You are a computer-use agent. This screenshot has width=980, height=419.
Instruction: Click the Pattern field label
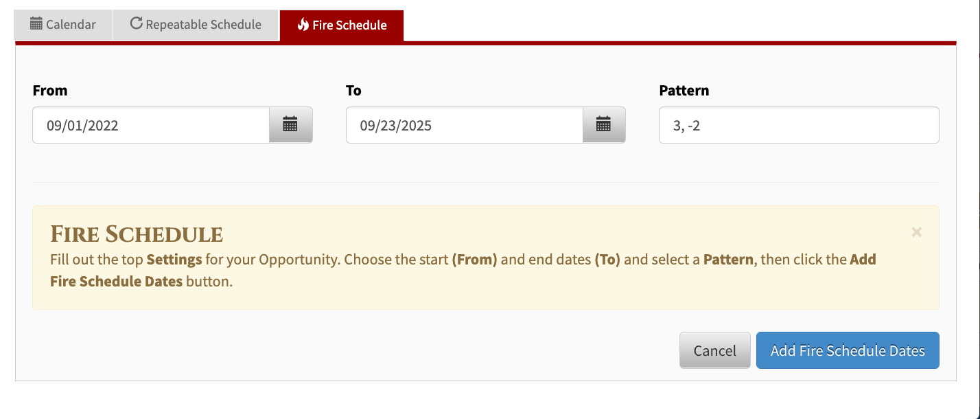pos(684,91)
